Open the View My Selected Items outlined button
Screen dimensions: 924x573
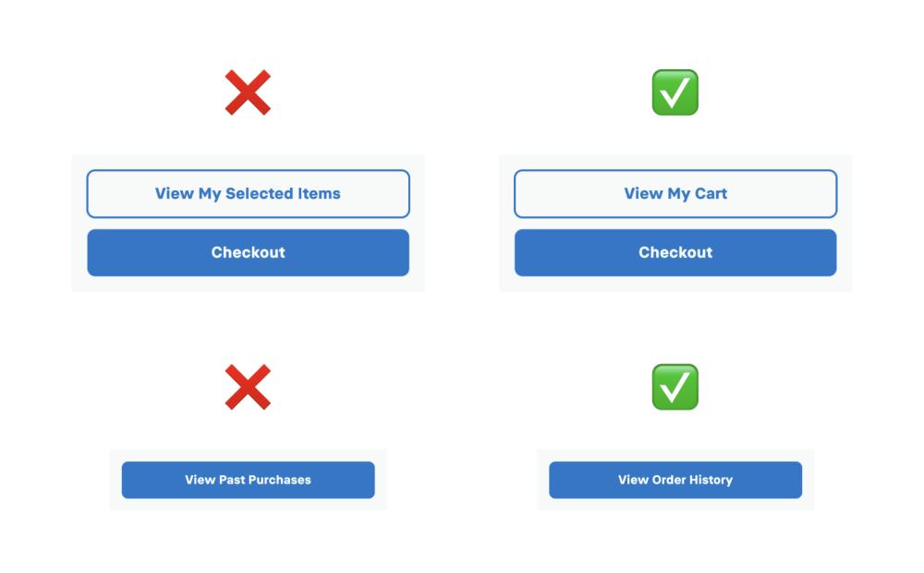248,194
